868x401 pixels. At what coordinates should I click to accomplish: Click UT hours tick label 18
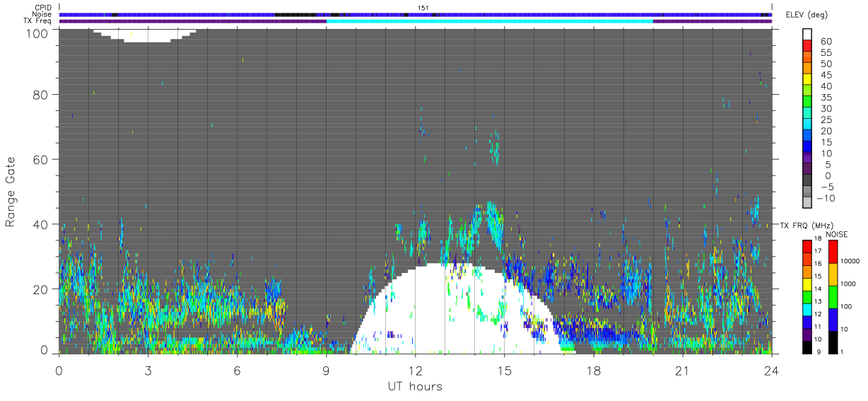(594, 370)
